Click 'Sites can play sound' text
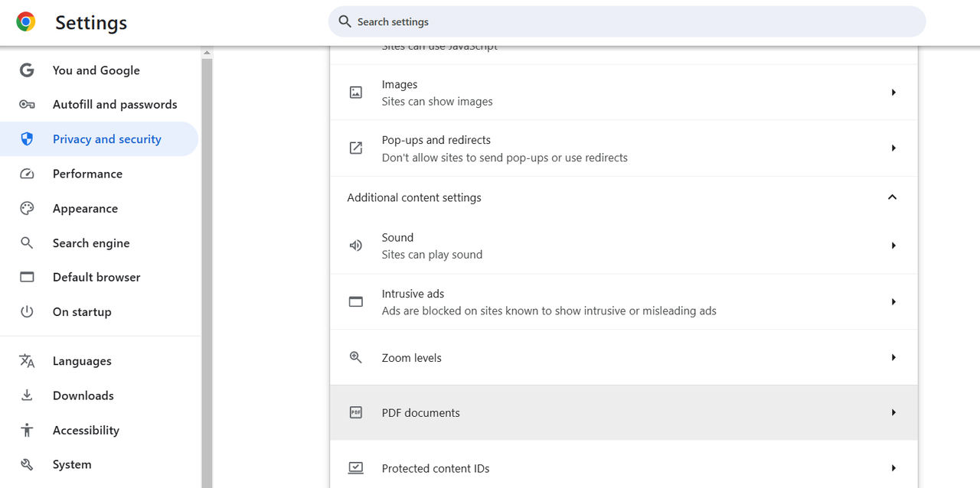Viewport: 980px width, 488px height. 432,255
